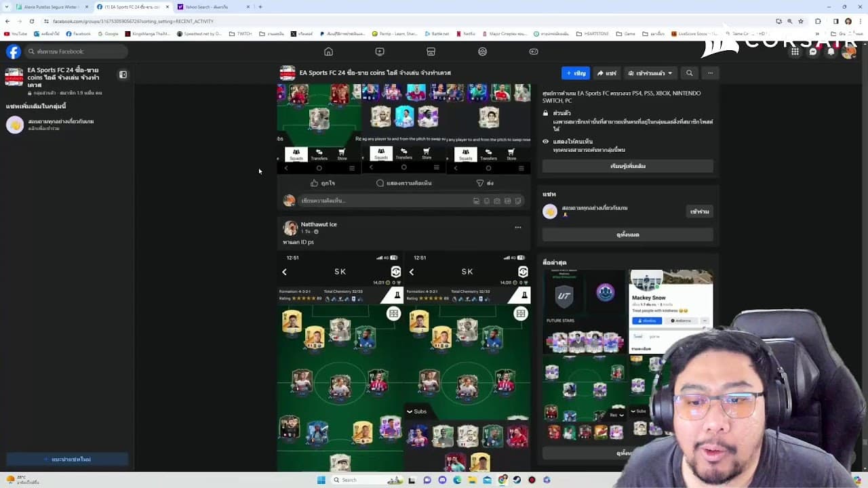Open the Facebook notifications bell
Image resolution: width=868 pixels, height=488 pixels.
(x=831, y=52)
